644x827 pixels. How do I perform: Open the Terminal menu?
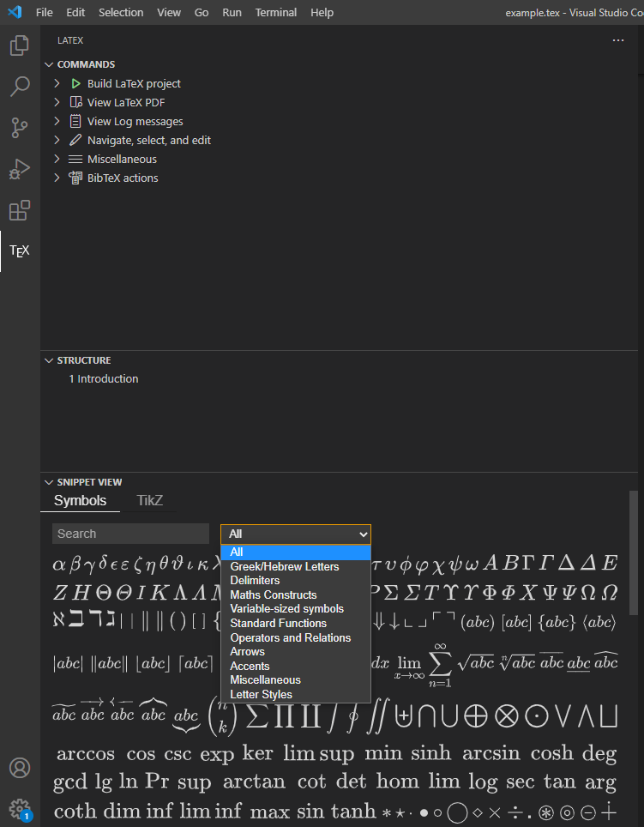(x=275, y=12)
